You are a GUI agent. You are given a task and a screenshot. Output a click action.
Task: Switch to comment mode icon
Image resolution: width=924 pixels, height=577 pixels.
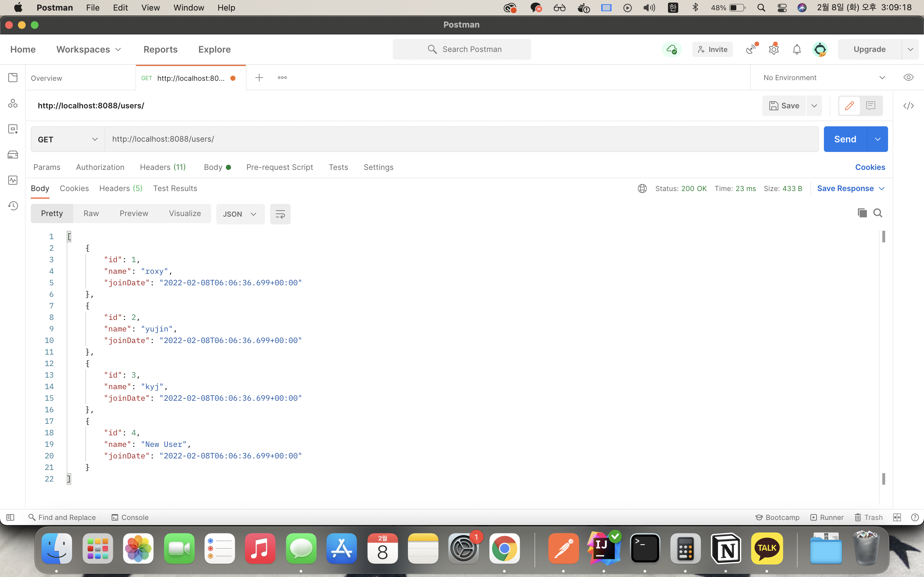tap(870, 106)
